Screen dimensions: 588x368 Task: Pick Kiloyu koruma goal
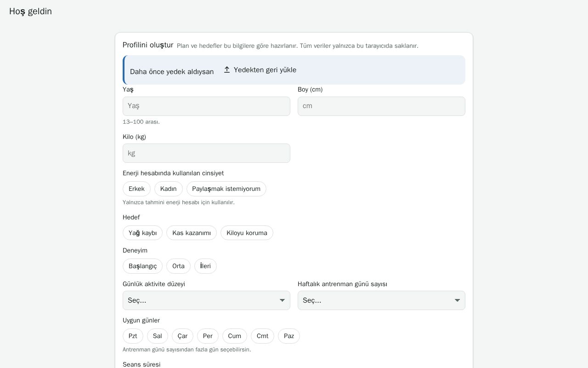pos(247,233)
